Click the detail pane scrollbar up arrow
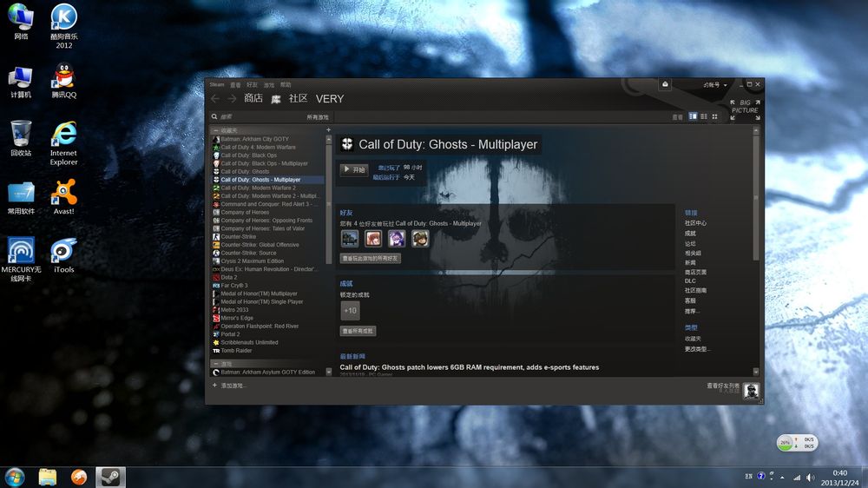The image size is (868, 488). [756, 131]
